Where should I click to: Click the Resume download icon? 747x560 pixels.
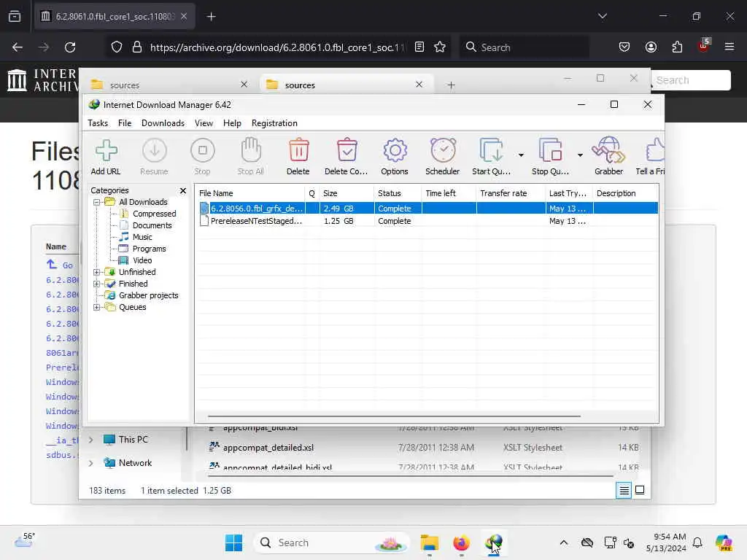click(155, 150)
